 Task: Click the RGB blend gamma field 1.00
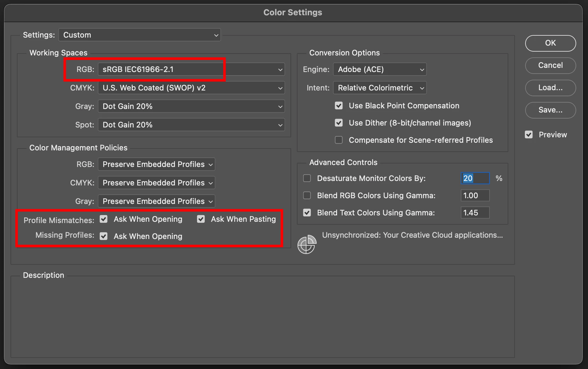(x=475, y=195)
